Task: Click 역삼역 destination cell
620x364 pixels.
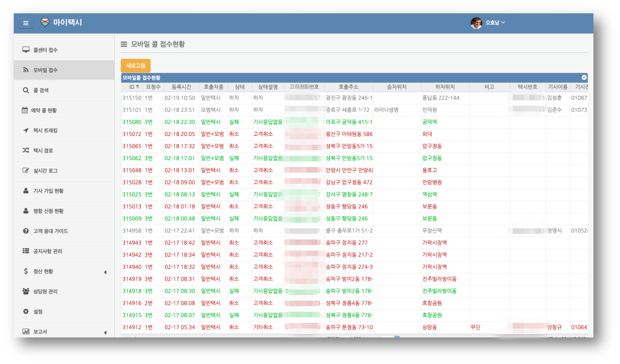Action: [x=430, y=194]
